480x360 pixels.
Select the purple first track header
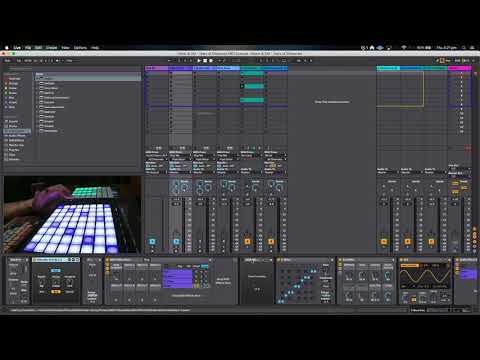157,68
